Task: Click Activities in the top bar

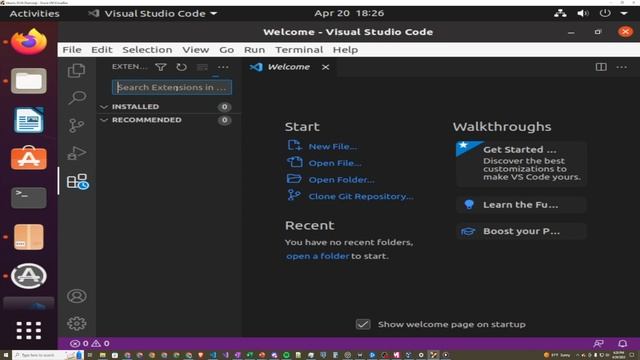Action: coord(34,13)
